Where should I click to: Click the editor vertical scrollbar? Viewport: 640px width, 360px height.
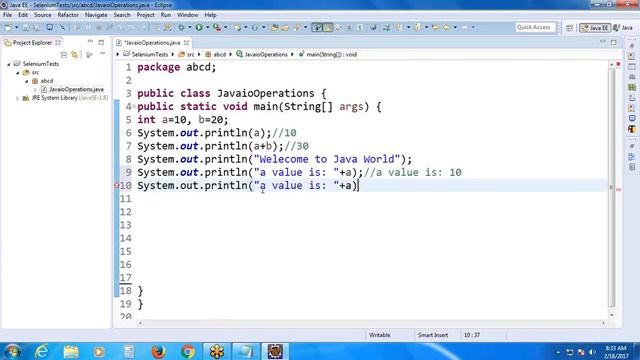611,188
